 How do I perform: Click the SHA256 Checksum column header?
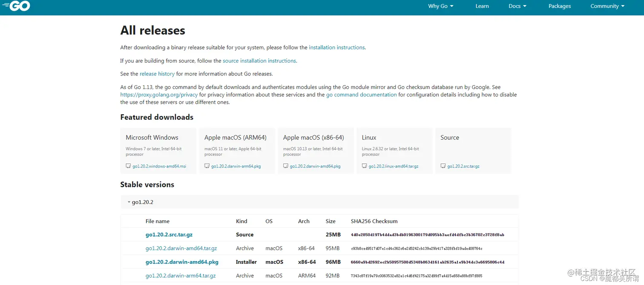pyautogui.click(x=374, y=221)
